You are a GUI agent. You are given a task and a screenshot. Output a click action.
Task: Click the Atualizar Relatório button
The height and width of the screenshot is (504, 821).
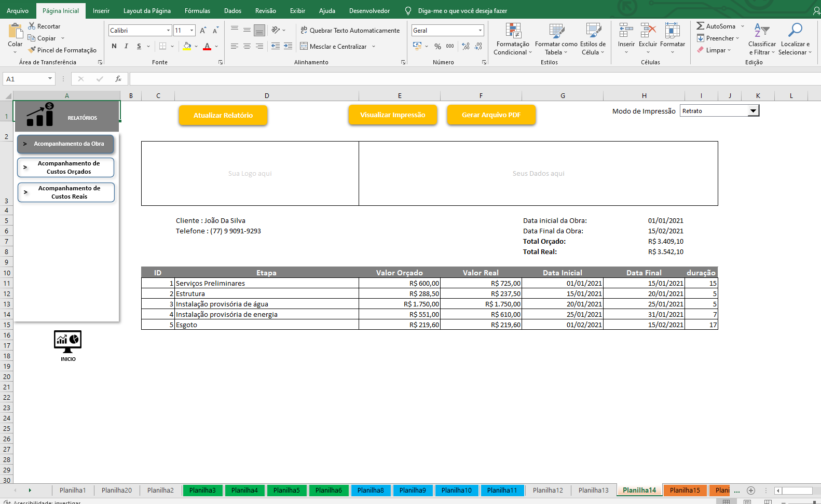(x=223, y=115)
